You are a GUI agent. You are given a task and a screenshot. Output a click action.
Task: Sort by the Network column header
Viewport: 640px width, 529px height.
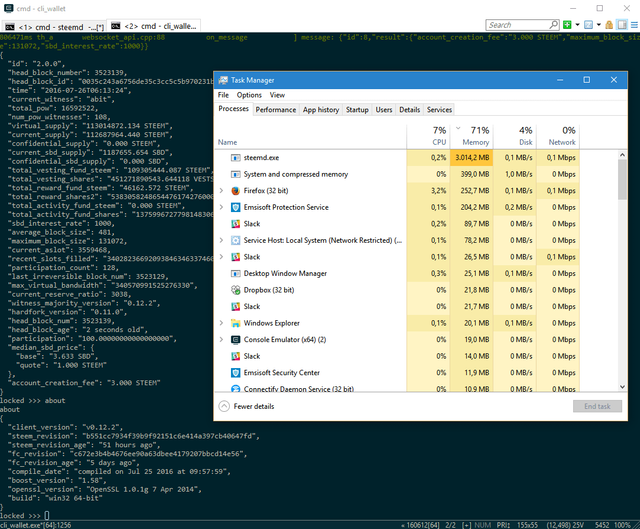click(558, 136)
